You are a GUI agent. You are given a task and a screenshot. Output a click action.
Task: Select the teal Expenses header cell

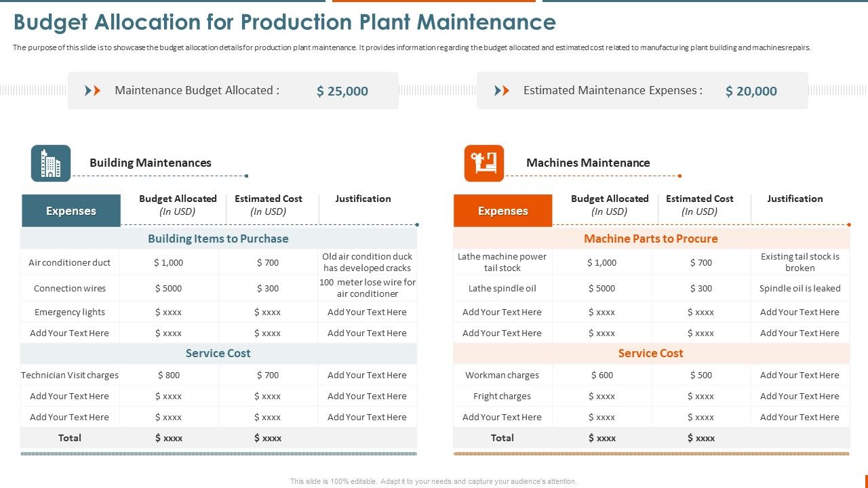(x=71, y=211)
